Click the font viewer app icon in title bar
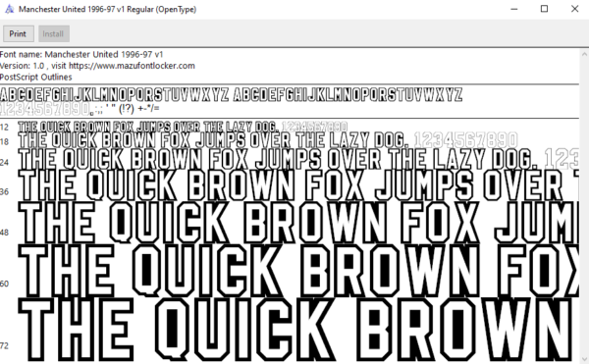 coord(10,9)
